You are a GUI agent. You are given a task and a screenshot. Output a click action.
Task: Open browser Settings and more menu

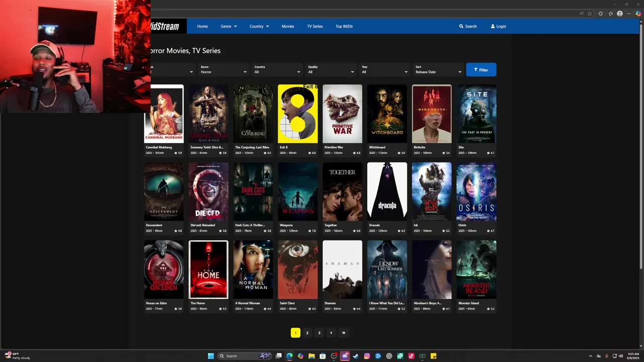[629, 14]
